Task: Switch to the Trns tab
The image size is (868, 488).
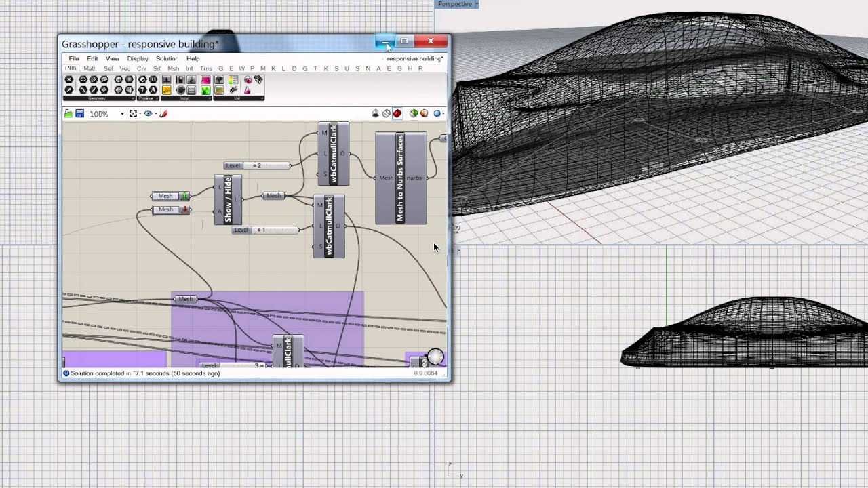Action: 206,68
